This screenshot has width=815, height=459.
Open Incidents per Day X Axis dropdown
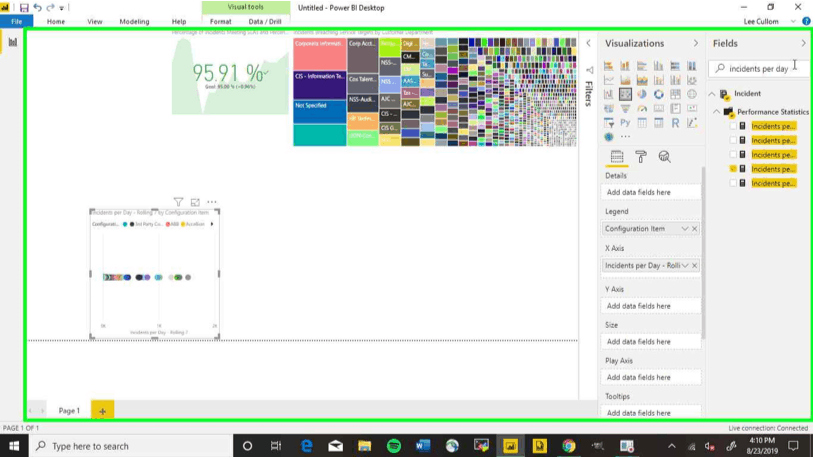685,266
